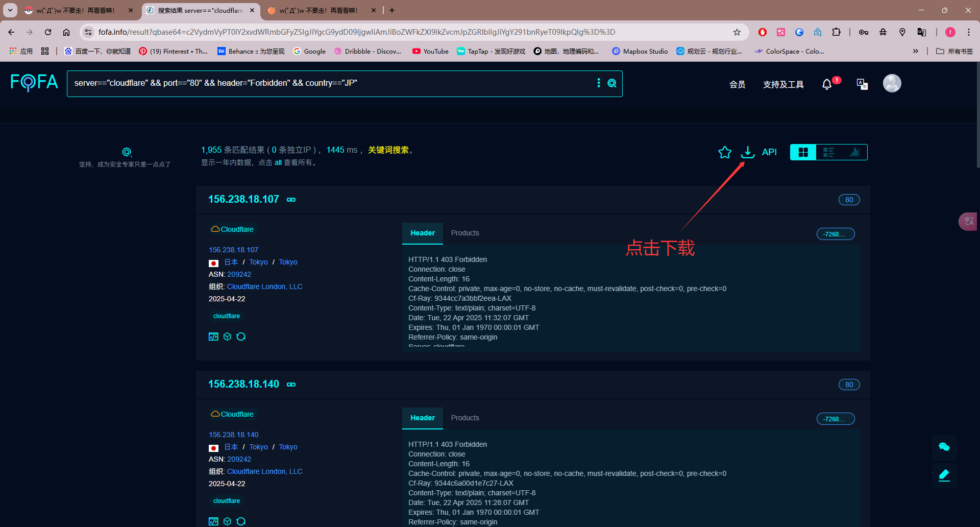Select Header tab in second result
The width and height of the screenshot is (980, 527).
(x=422, y=418)
